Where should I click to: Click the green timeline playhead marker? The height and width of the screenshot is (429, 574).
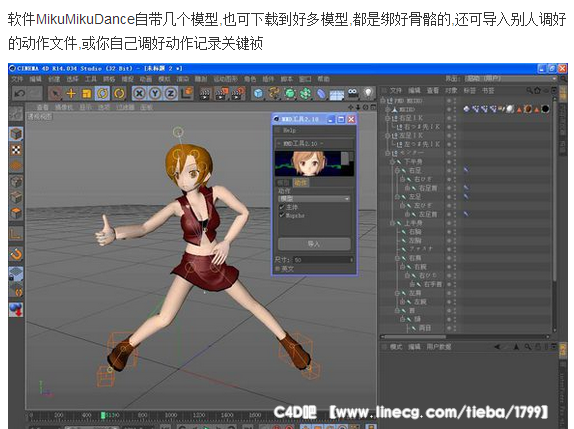click(103, 415)
